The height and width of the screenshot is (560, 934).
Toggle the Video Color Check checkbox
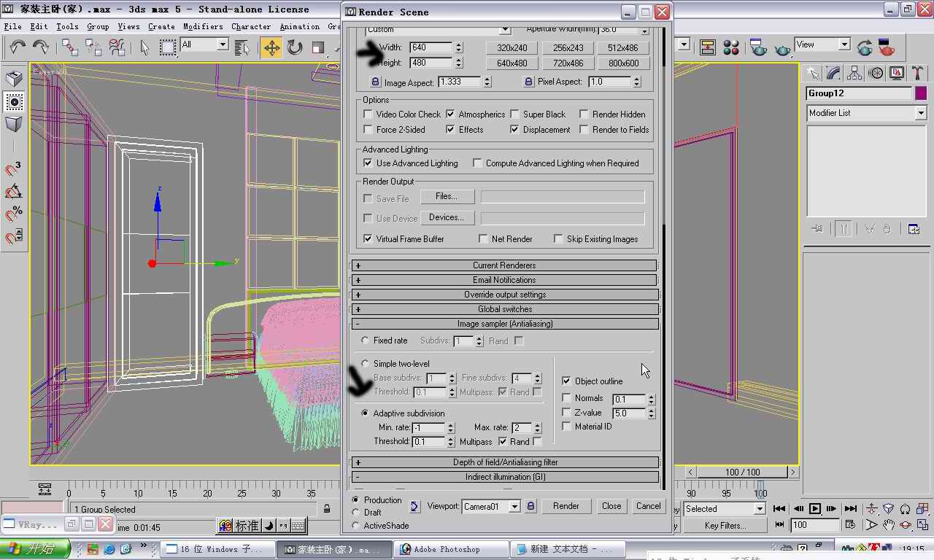368,114
